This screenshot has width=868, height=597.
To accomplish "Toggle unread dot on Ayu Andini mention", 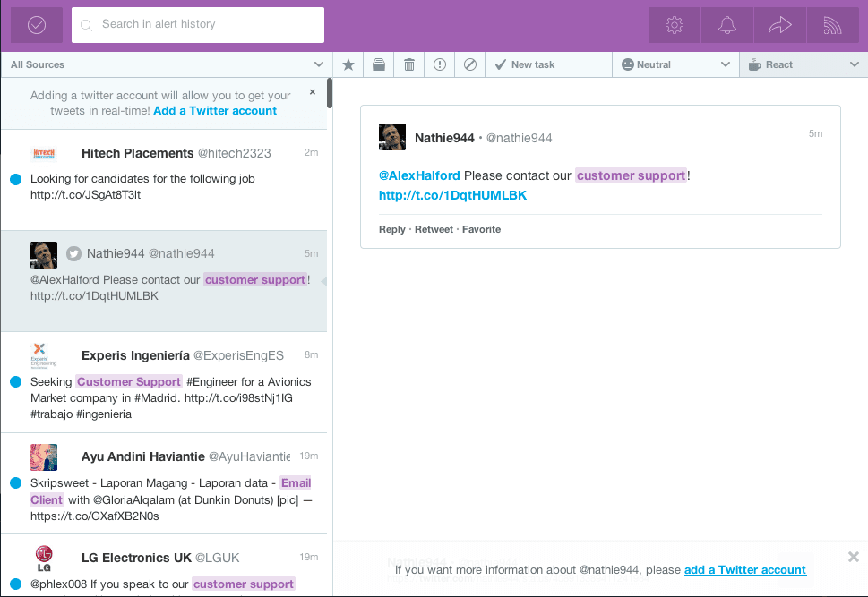I will pos(16,483).
